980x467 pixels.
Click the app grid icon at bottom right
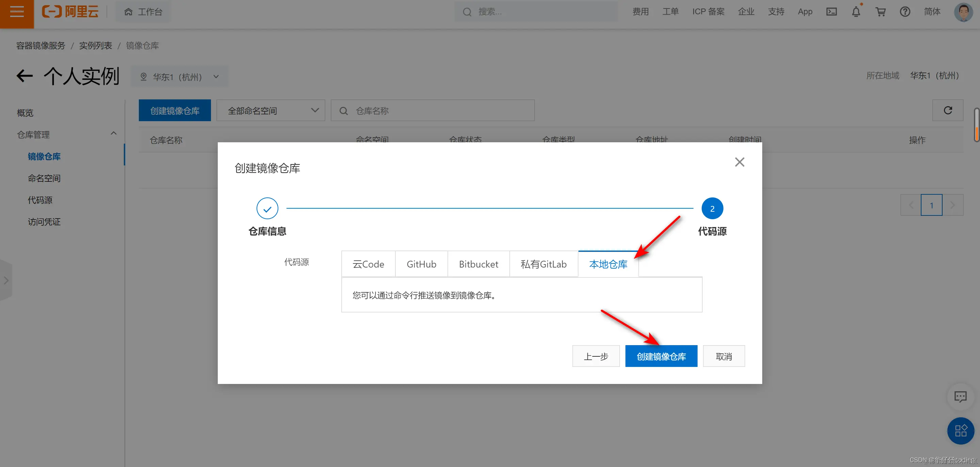pos(960,431)
